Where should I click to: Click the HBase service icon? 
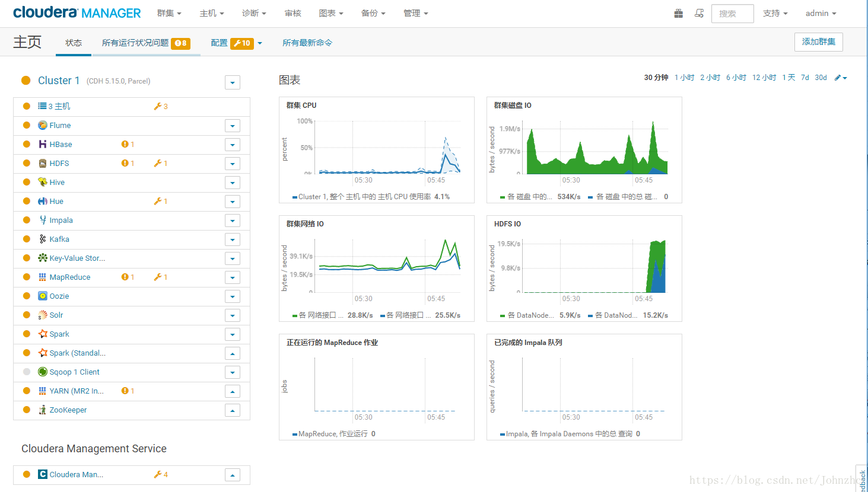(x=43, y=144)
